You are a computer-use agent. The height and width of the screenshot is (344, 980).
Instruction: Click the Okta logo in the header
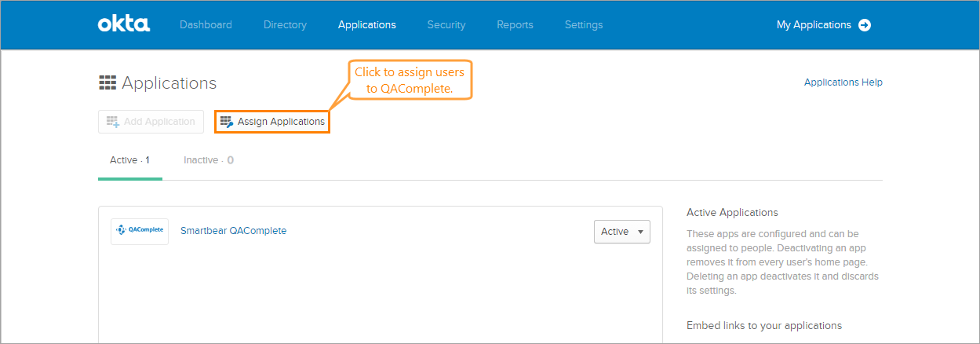pyautogui.click(x=123, y=24)
